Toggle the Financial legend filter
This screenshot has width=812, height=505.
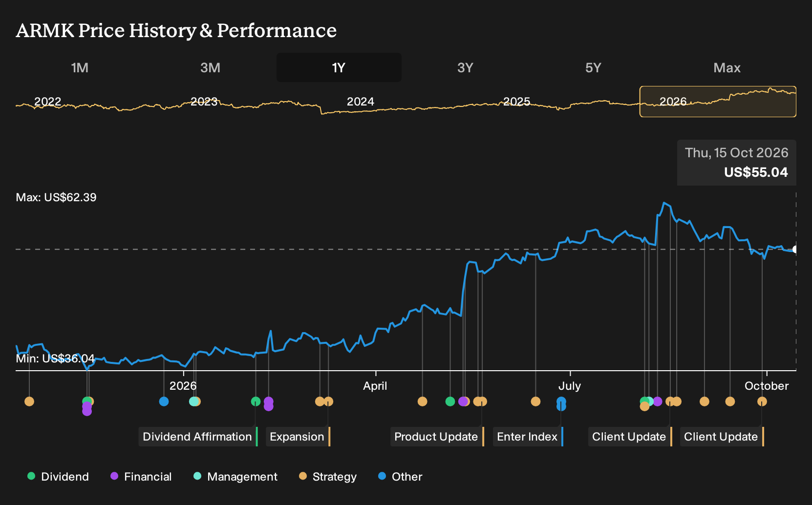[141, 477]
